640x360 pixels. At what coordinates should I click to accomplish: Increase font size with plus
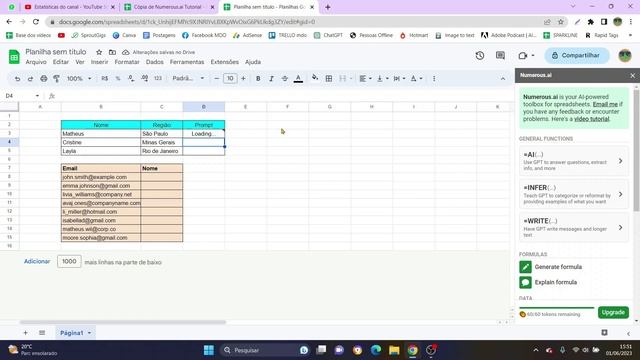[x=243, y=78]
